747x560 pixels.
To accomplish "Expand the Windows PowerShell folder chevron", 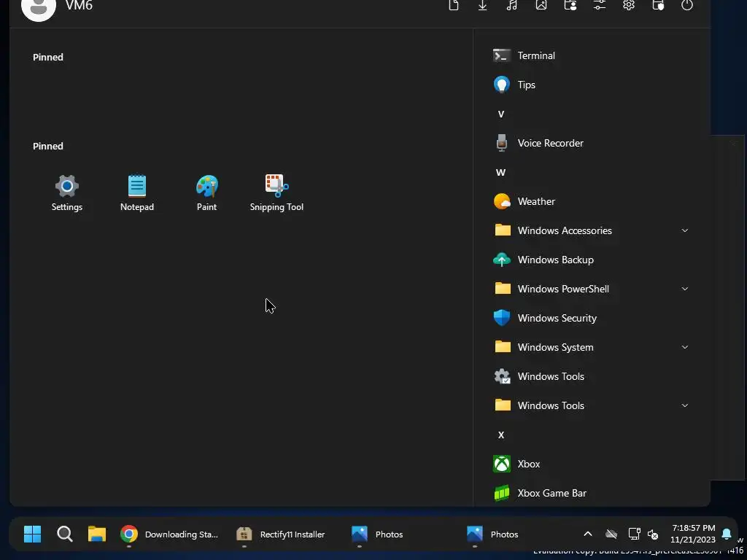I will tap(684, 289).
